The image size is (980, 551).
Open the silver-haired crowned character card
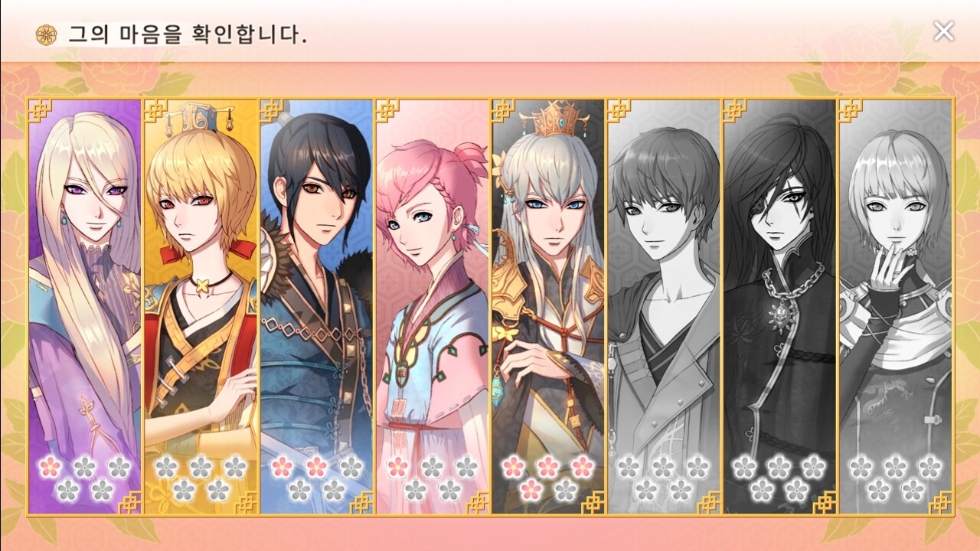point(548,306)
